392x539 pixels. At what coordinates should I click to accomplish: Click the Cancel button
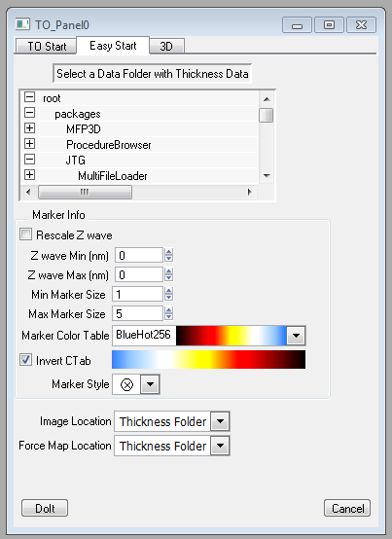point(347,508)
